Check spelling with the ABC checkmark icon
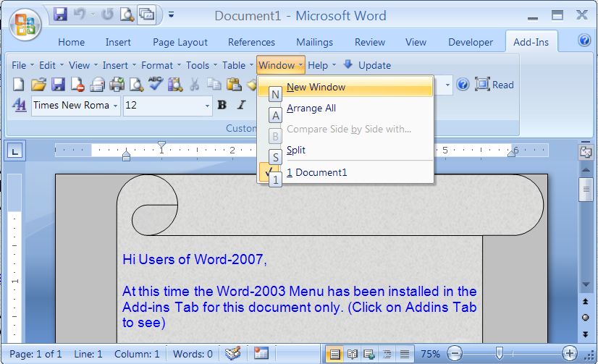Screen dimensions: 598x364 pyautogui.click(x=156, y=83)
